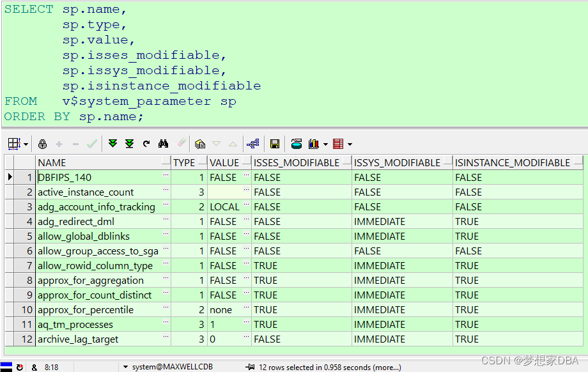
Task: Click empty VALUE cell of active_instance_count
Action: pos(229,192)
